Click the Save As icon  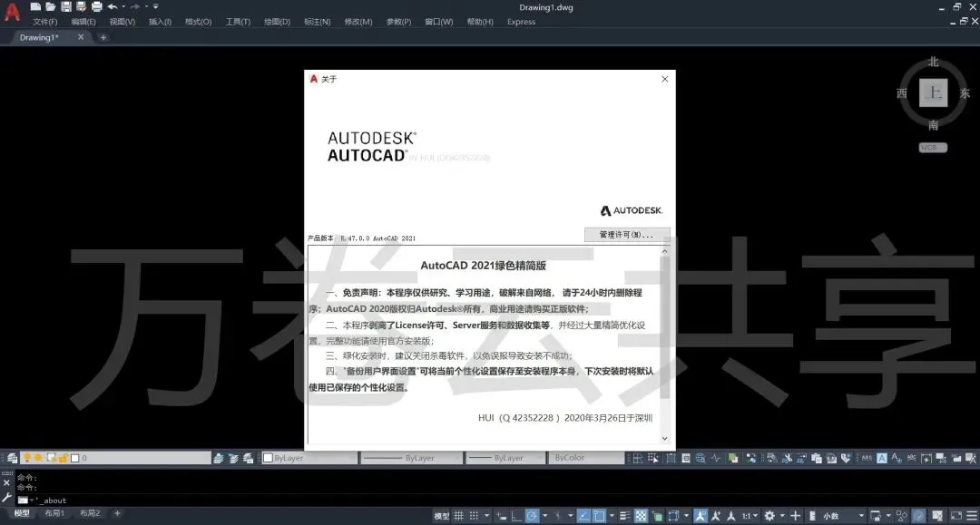coord(81,7)
